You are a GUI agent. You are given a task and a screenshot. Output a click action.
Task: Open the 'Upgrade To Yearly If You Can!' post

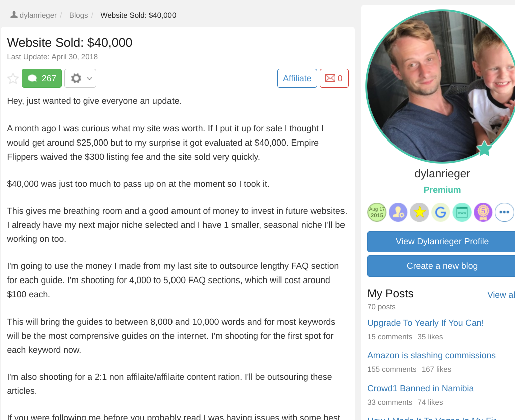pos(425,323)
